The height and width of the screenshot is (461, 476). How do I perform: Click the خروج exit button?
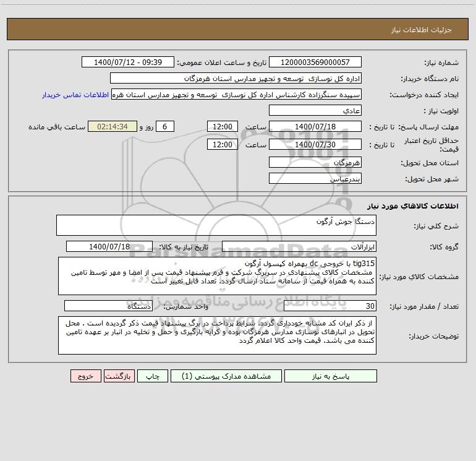pyautogui.click(x=85, y=376)
